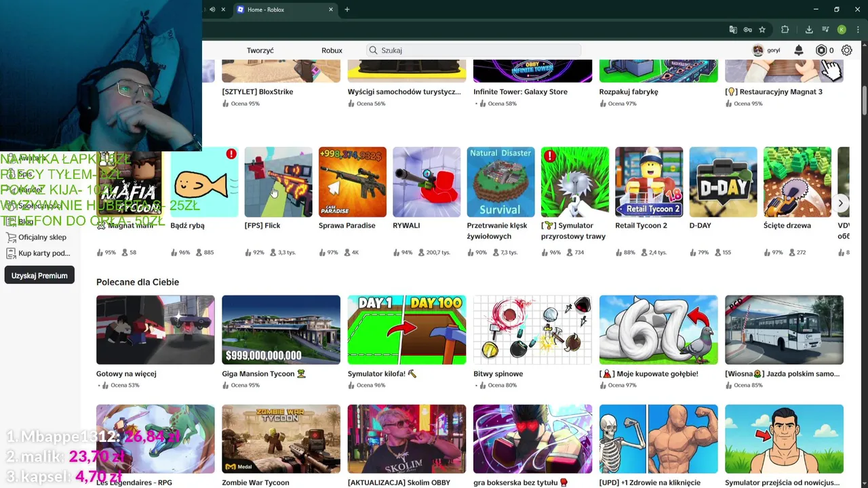This screenshot has width=868, height=488.
Task: Open the Bądź rybą game thumbnail
Action: point(204,182)
